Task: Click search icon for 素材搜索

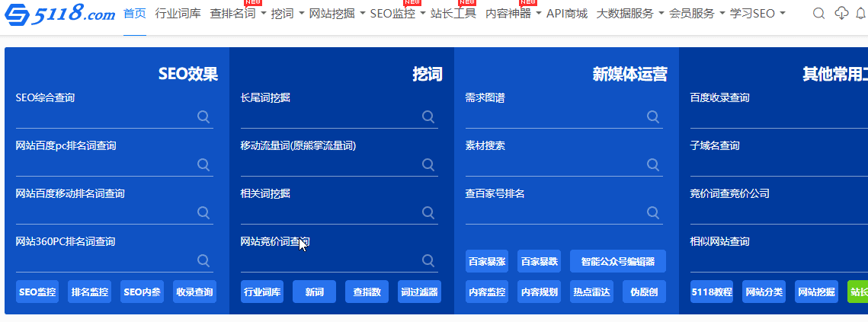Action: [x=652, y=164]
